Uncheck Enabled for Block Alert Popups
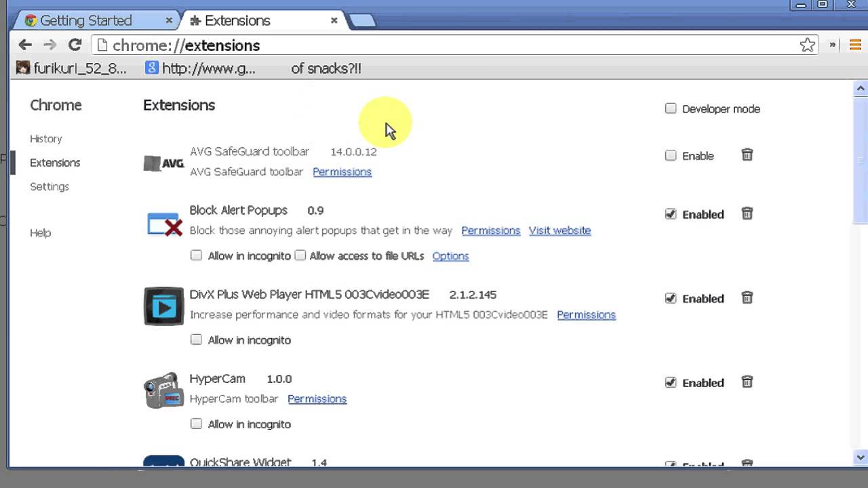 pyautogui.click(x=671, y=214)
